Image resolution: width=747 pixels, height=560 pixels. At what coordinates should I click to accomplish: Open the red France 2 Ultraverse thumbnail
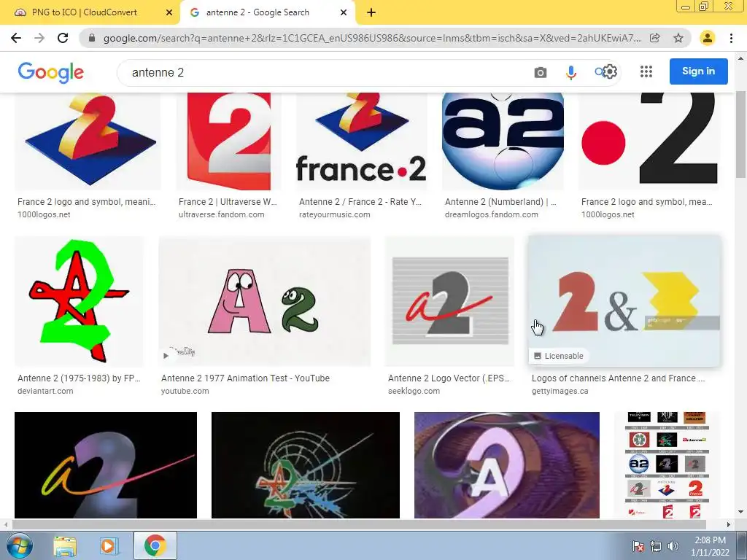228,141
